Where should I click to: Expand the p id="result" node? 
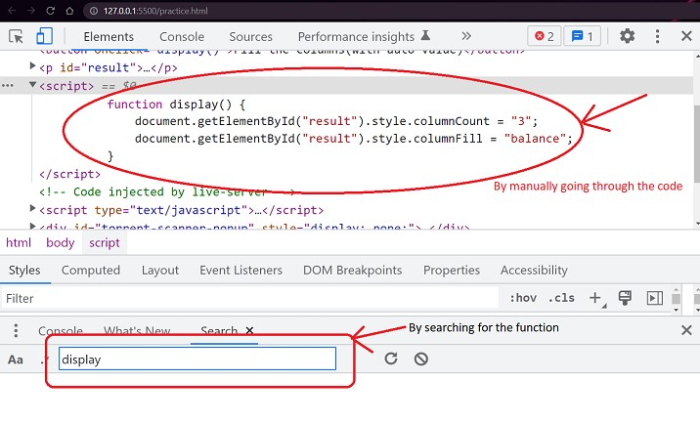[x=32, y=66]
